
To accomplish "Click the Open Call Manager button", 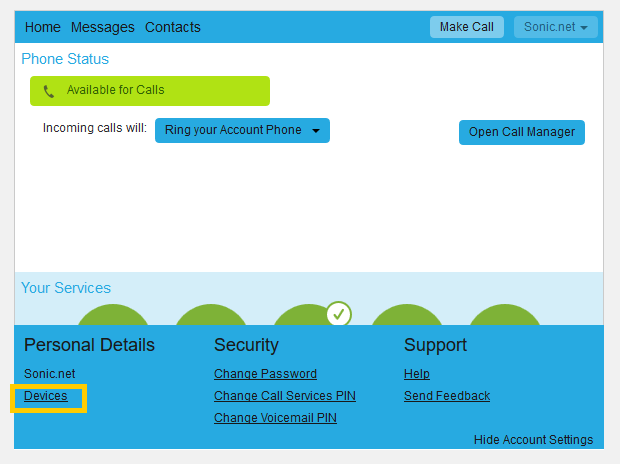I will point(522,132).
